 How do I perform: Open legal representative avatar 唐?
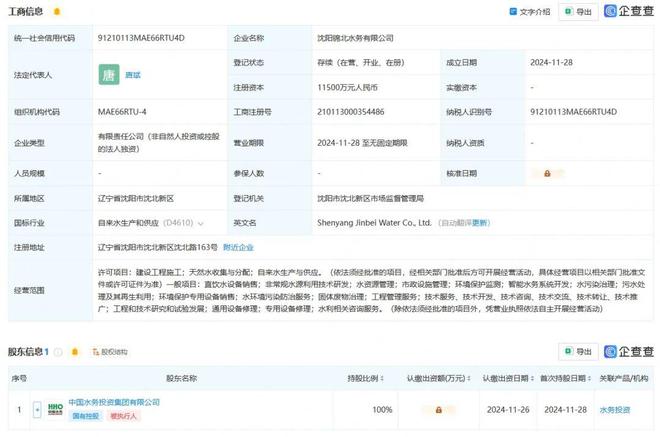click(x=109, y=75)
